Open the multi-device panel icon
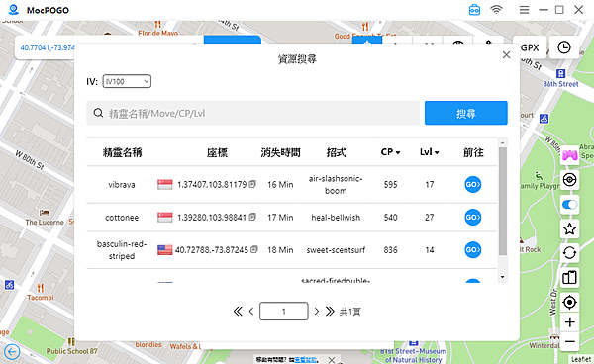The height and width of the screenshot is (364, 594). 570,277
